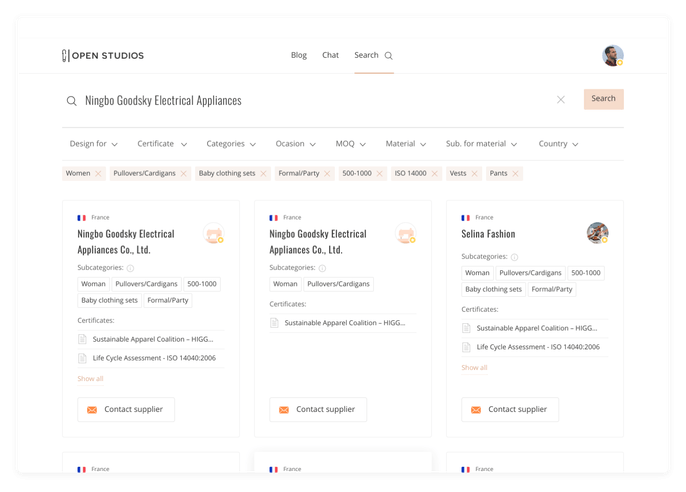
Task: Click Formal/Party chip on Selina Fashion card
Action: [552, 290]
